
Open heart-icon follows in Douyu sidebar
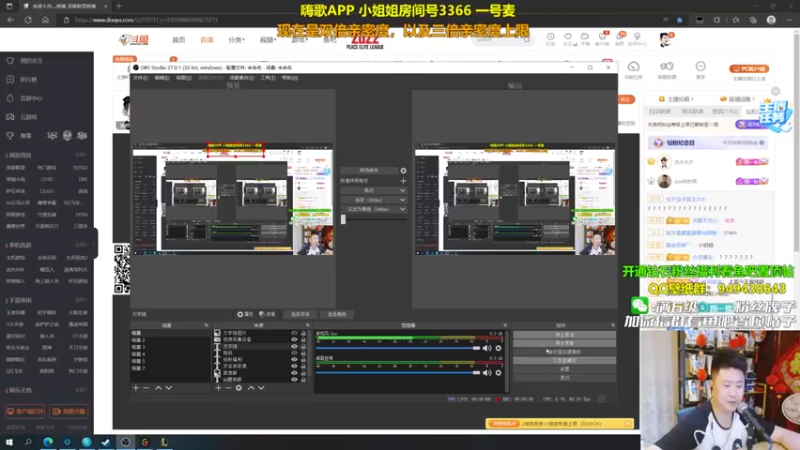pyautogui.click(x=10, y=61)
